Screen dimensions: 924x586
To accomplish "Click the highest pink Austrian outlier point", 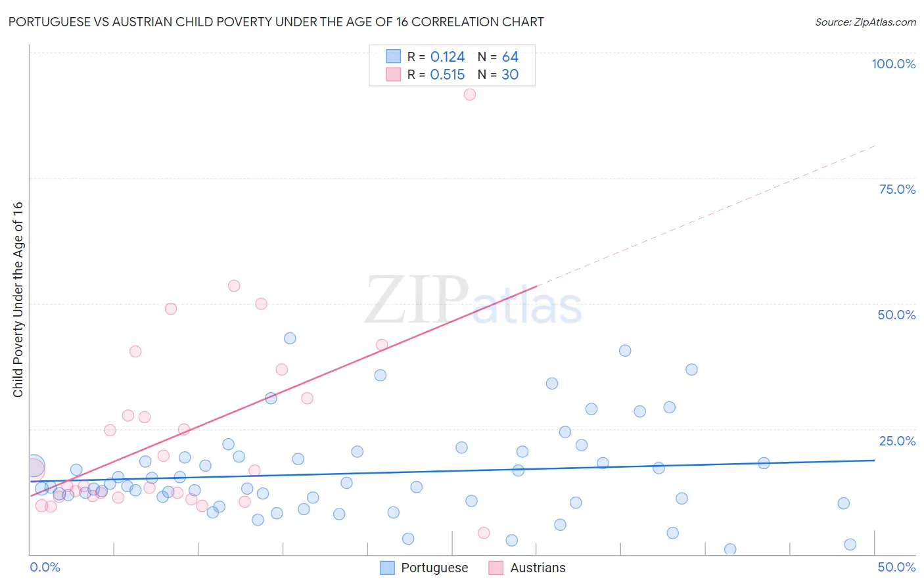I will click(470, 95).
